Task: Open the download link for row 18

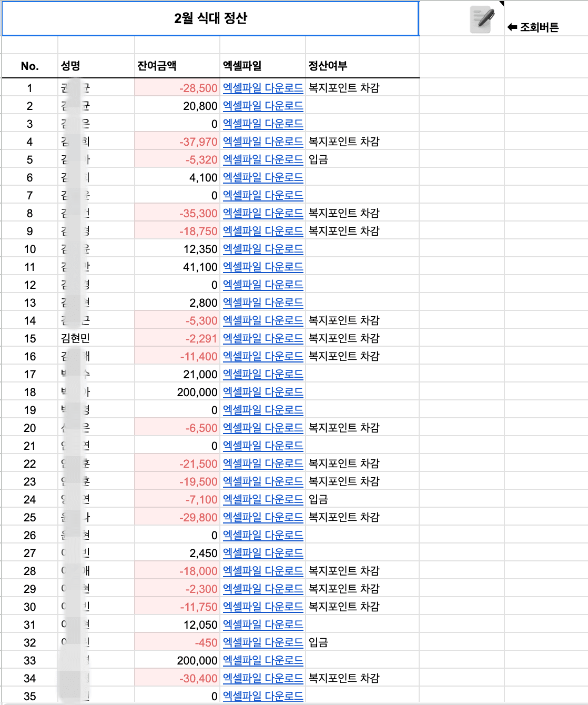Action: (263, 392)
